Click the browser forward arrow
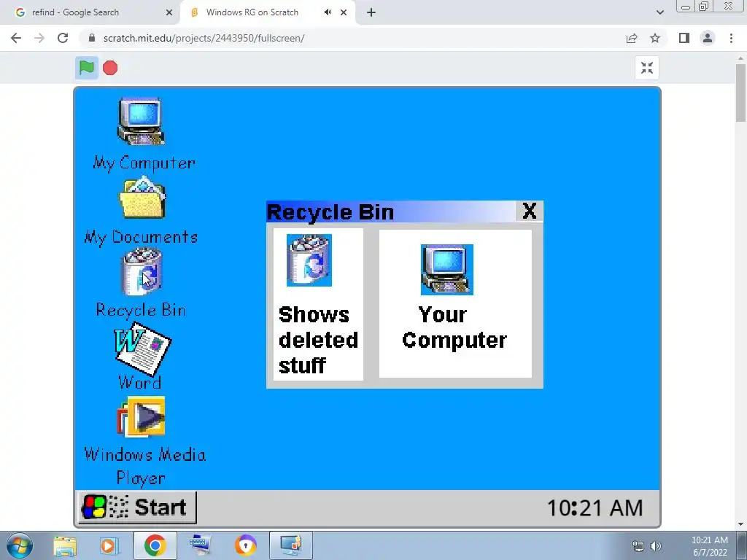Screen dimensions: 747x560 click(39, 38)
